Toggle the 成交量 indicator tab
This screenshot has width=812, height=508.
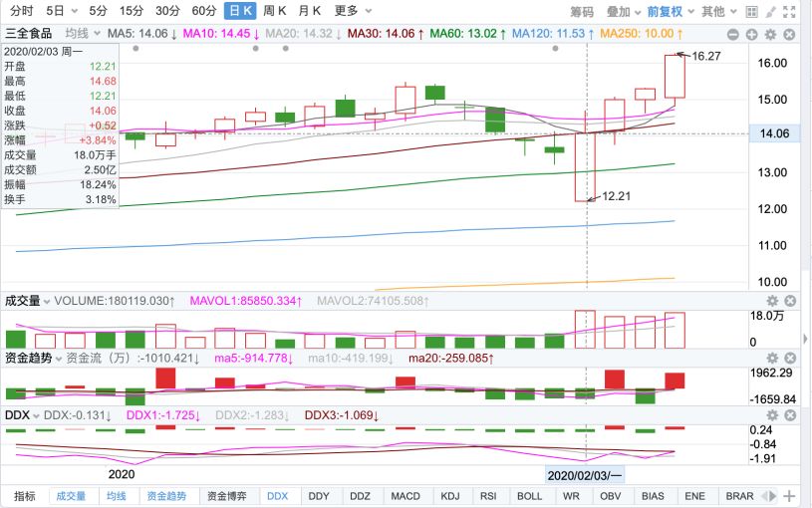(x=71, y=496)
